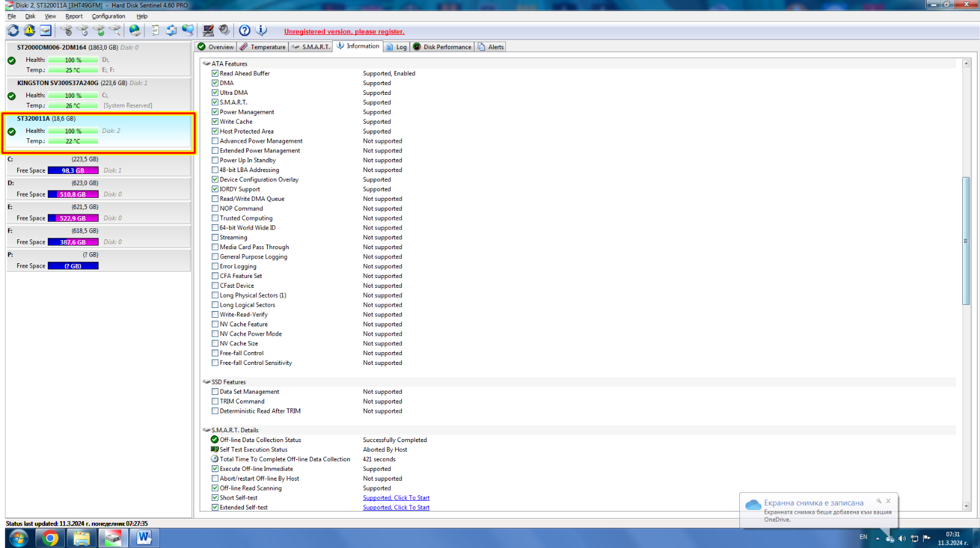This screenshot has height=548, width=980.
Task: Switch to the Overview tab
Action: pyautogui.click(x=216, y=47)
